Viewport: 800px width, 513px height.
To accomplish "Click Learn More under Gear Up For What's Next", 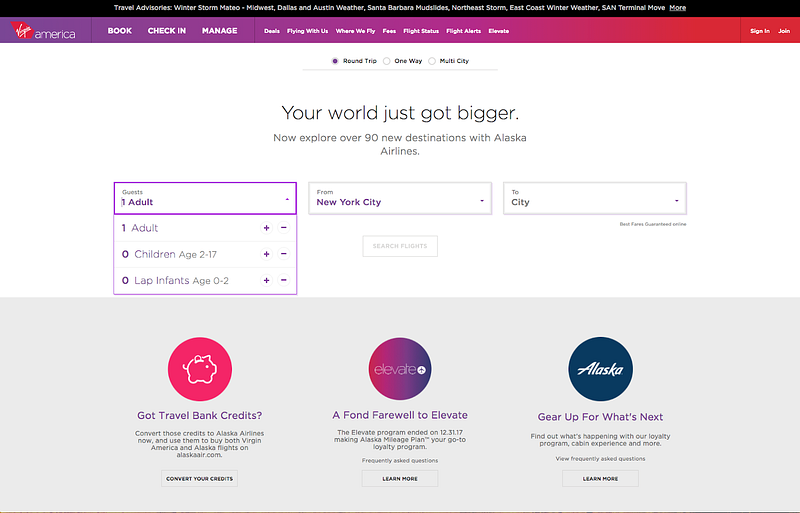I will [601, 479].
